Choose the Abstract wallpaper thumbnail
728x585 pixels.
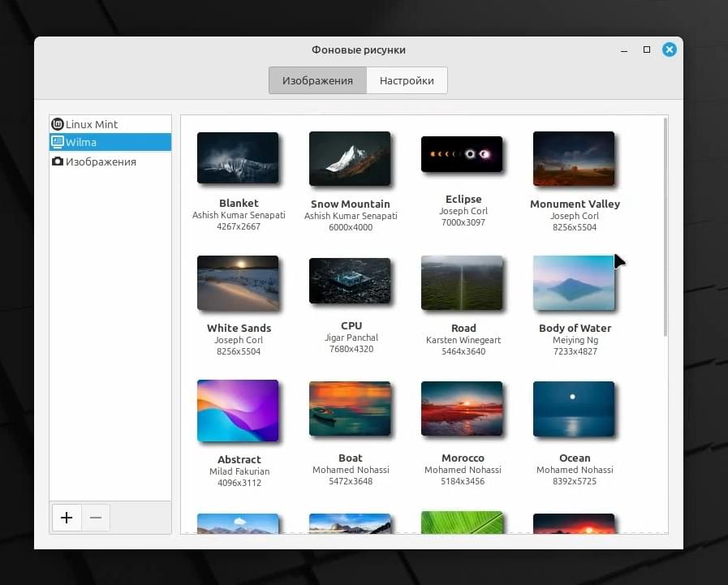(x=238, y=411)
